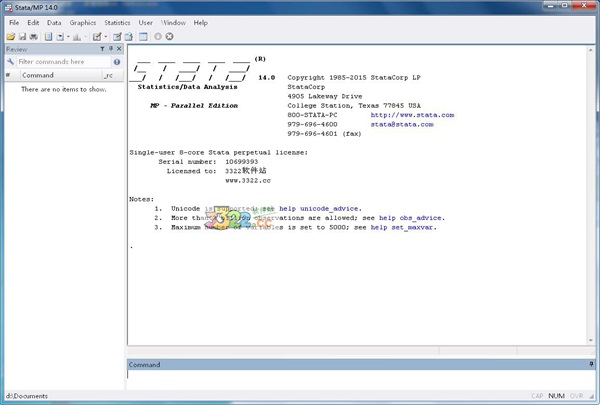Click the Clear –more– condition icon

point(158,36)
